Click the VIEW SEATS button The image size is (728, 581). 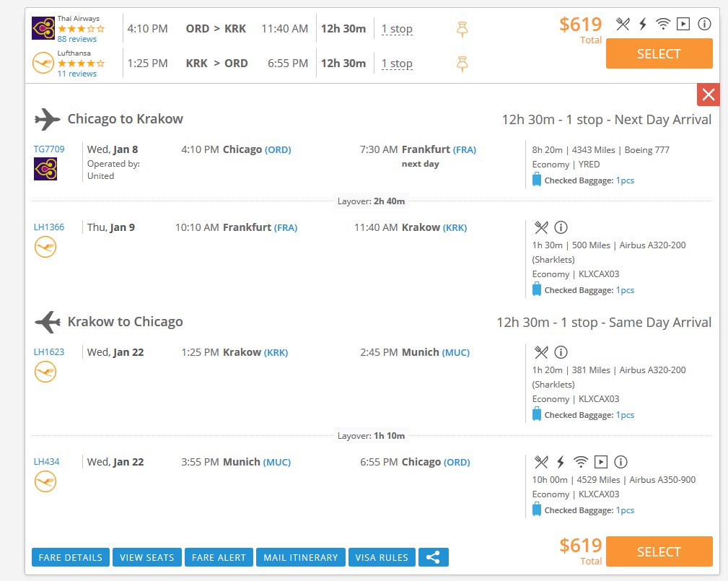tap(147, 557)
